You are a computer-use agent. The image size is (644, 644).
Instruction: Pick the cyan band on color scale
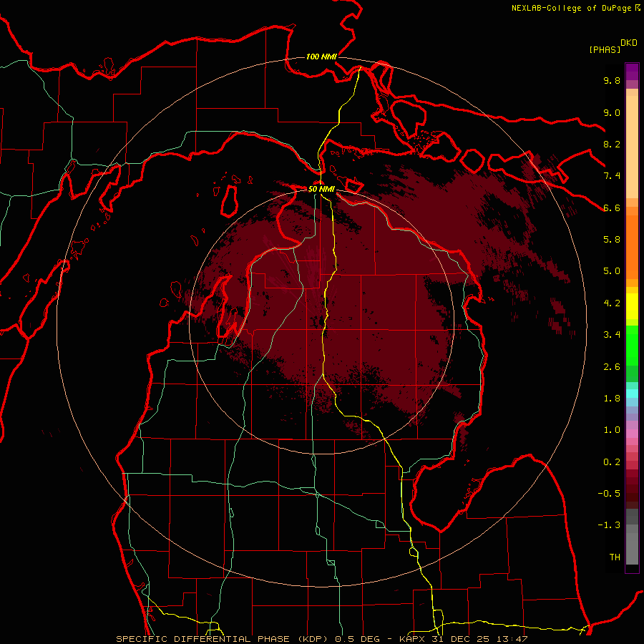[632, 393]
